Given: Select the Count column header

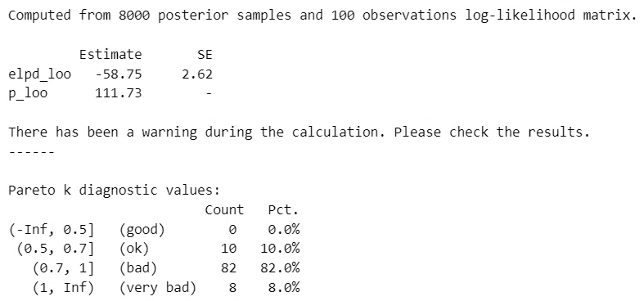Looking at the screenshot, I should 224,210.
